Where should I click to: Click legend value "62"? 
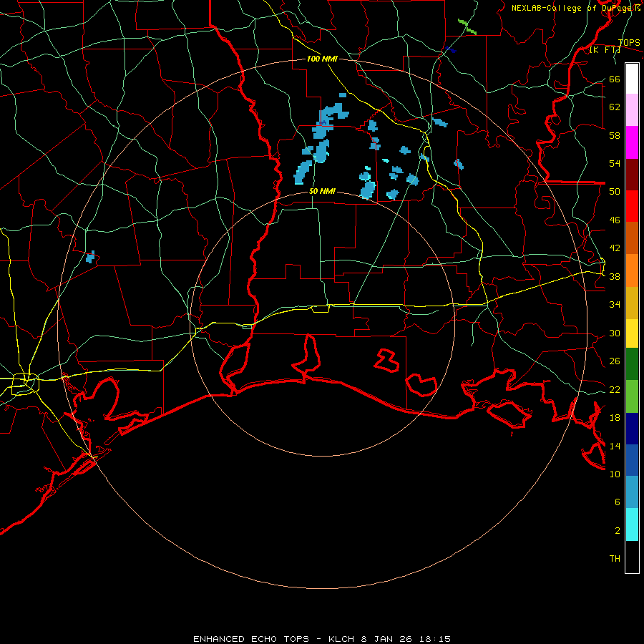615,107
